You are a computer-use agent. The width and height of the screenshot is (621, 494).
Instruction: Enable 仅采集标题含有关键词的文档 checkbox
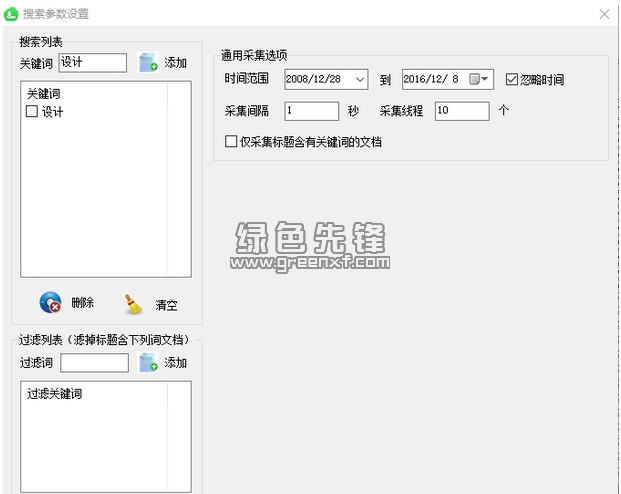(231, 141)
